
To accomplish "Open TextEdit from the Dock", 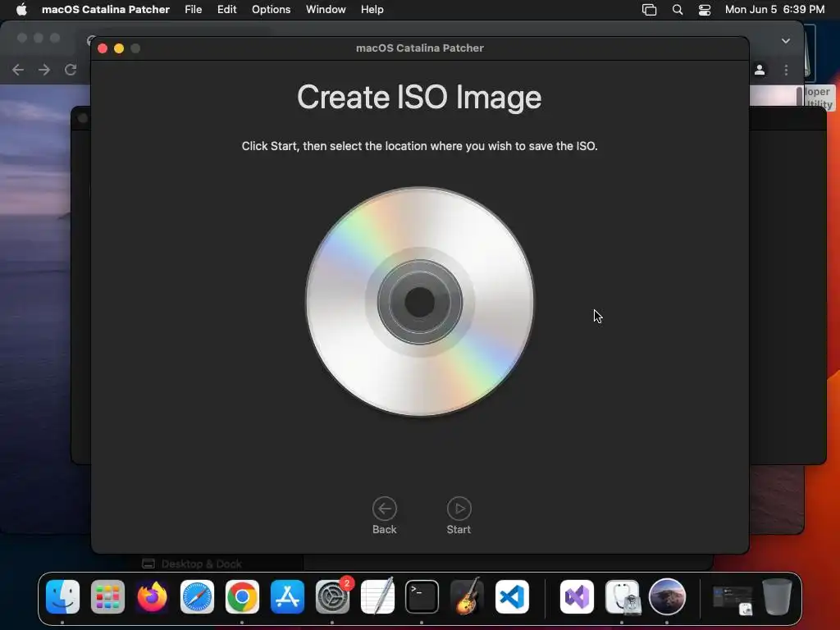I will [377, 597].
